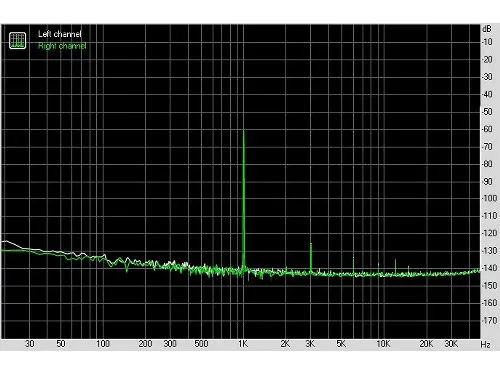Click the spectrum graph icon at top-left
The image size is (500, 375).
click(x=17, y=40)
